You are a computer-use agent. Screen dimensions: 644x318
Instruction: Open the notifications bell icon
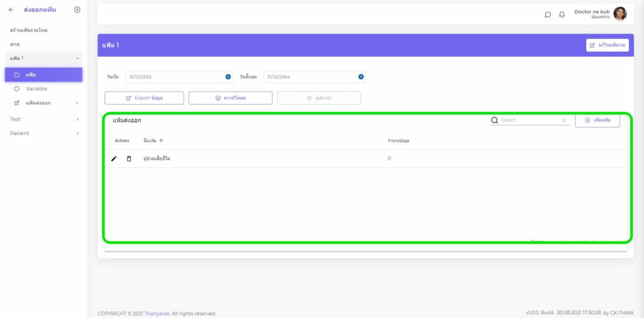tap(562, 14)
